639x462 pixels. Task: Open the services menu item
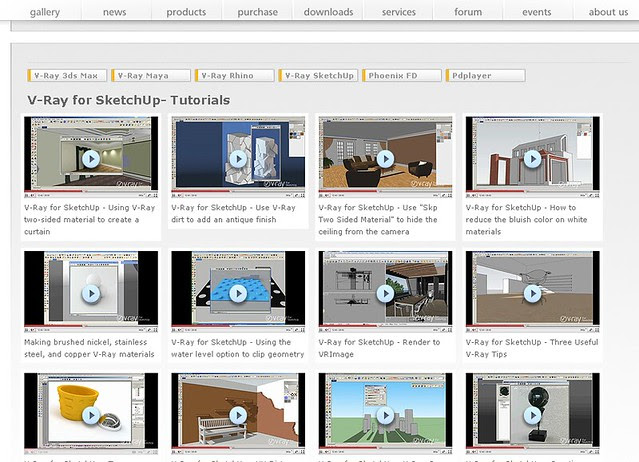399,12
